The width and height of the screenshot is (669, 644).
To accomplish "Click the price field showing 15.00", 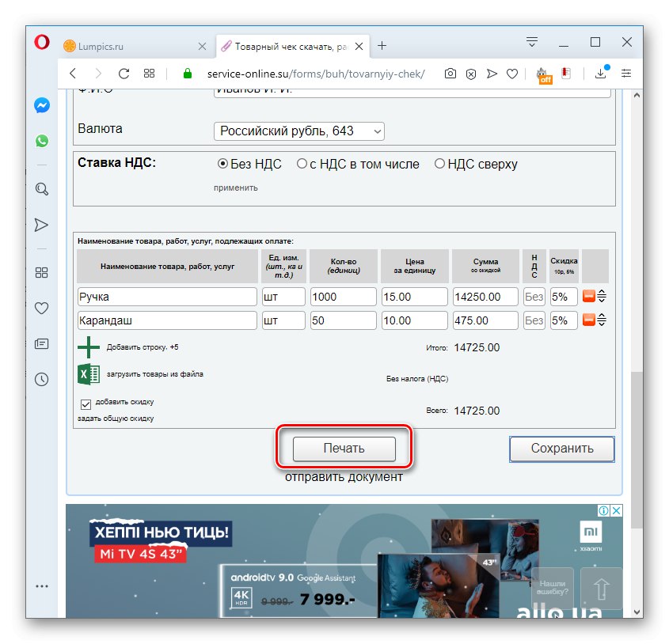I will coord(415,297).
